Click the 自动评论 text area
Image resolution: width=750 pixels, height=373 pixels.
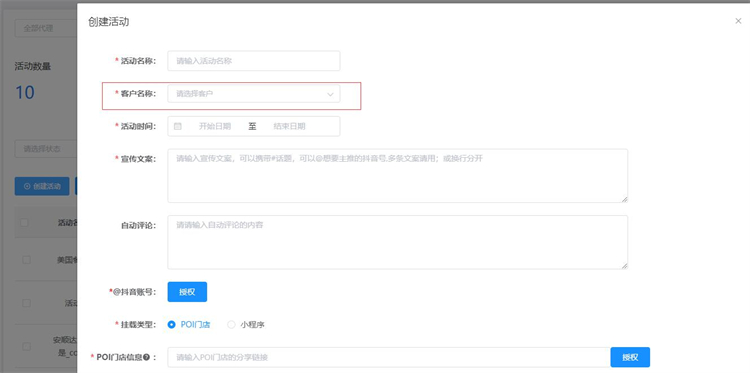pyautogui.click(x=397, y=242)
